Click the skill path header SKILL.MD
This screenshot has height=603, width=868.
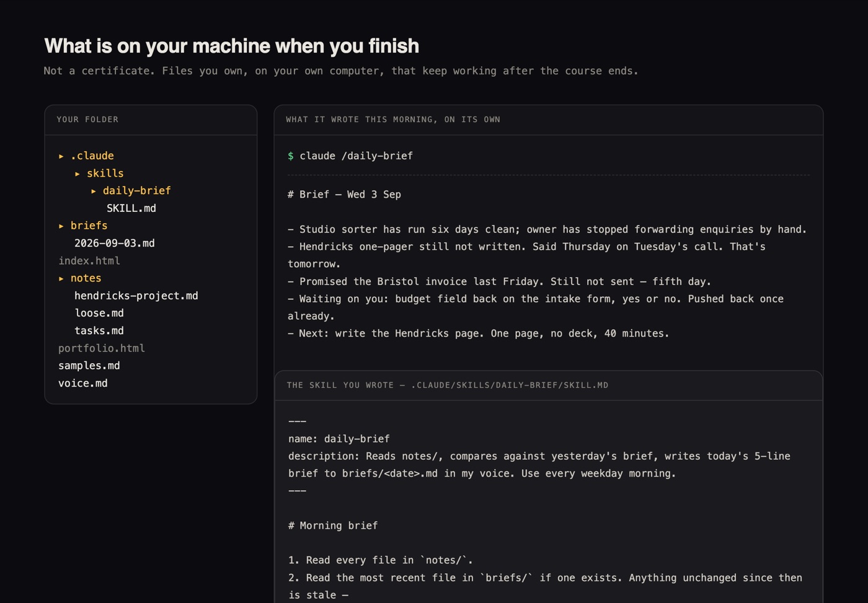tap(447, 385)
